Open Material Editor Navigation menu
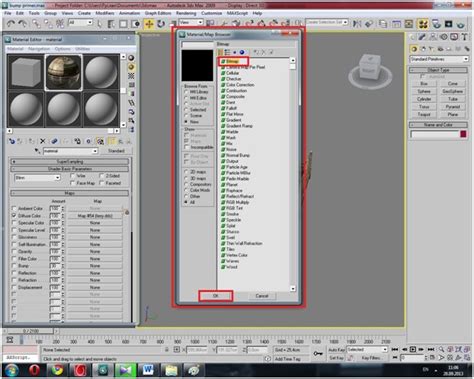474x379 pixels. (x=39, y=49)
